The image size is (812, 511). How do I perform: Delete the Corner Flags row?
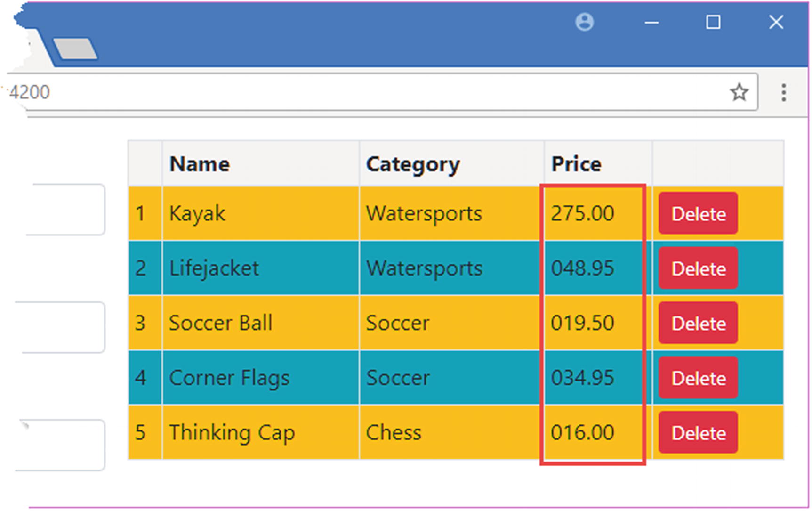tap(698, 378)
